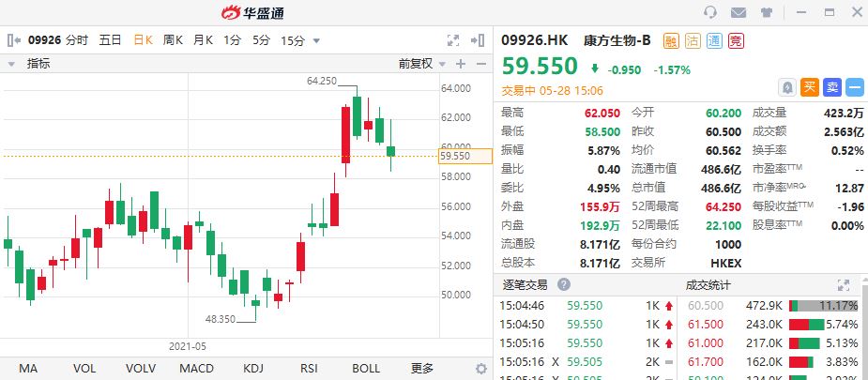Switch to 五日 five-day chart
Image resolution: width=868 pixels, height=380 pixels.
point(110,39)
